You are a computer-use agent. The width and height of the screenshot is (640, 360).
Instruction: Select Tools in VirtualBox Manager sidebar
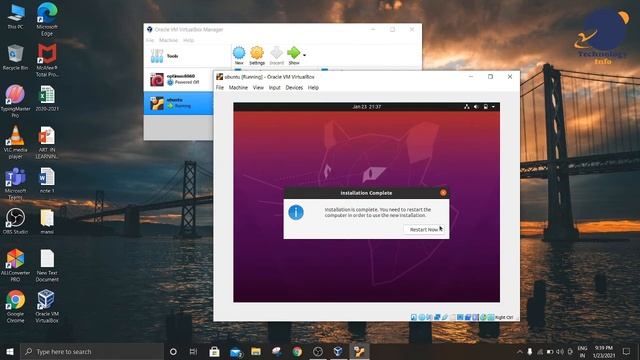tap(187, 56)
